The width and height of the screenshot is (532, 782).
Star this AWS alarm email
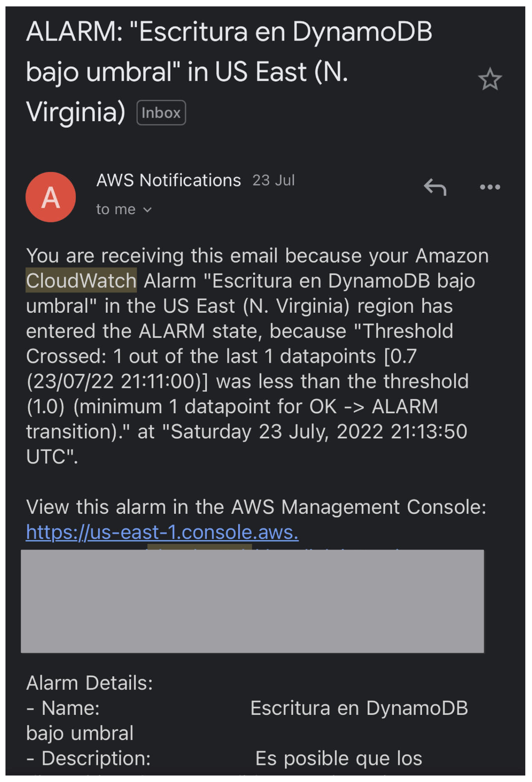tap(490, 79)
